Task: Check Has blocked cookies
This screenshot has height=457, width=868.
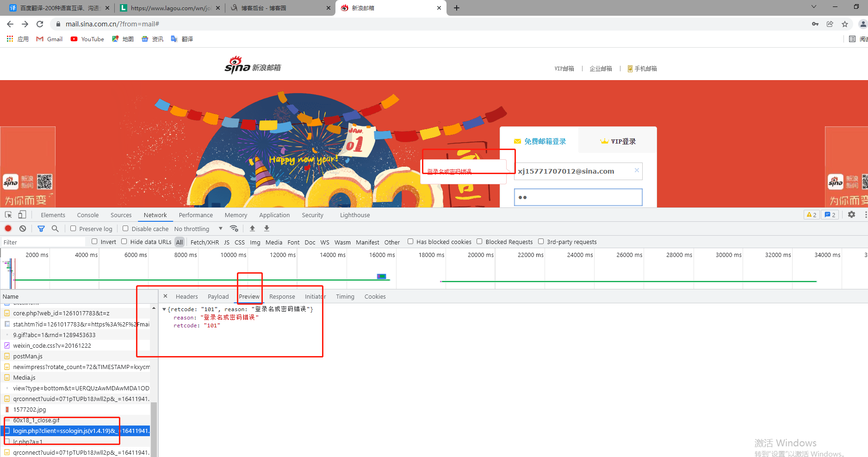Action: (x=410, y=241)
